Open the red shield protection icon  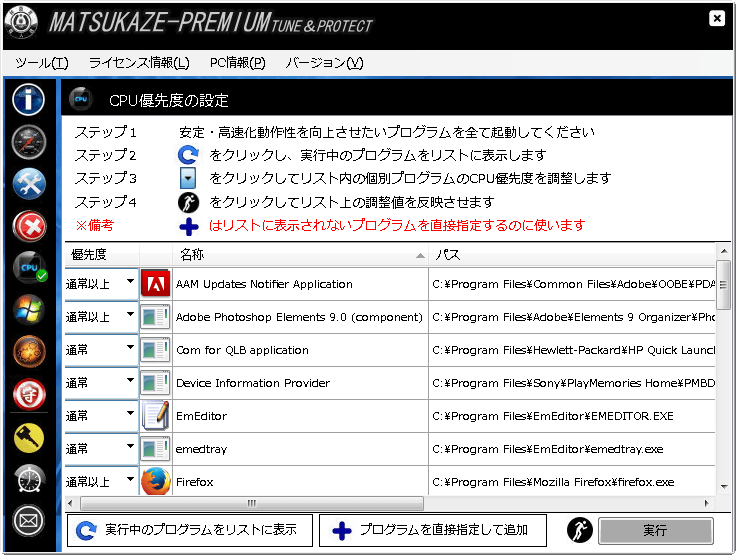[x=29, y=394]
